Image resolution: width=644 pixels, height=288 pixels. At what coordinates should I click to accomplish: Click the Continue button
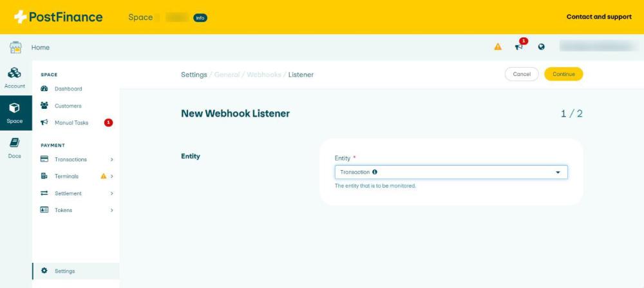click(563, 74)
